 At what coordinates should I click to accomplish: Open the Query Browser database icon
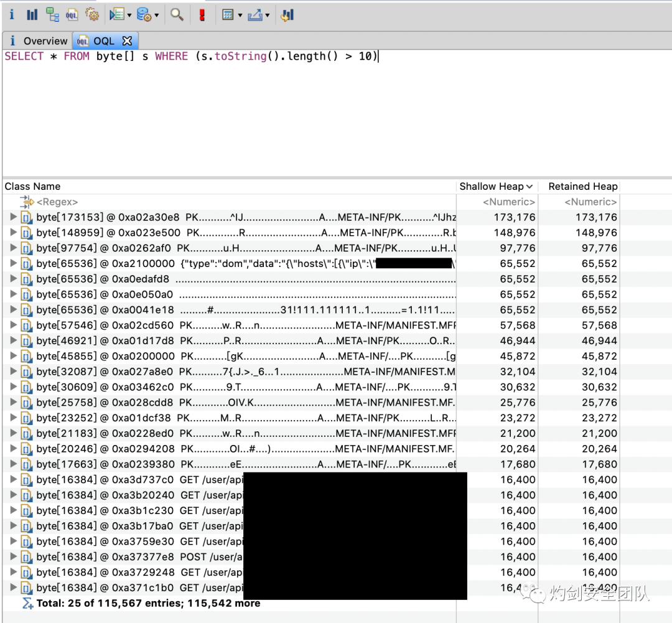click(144, 15)
